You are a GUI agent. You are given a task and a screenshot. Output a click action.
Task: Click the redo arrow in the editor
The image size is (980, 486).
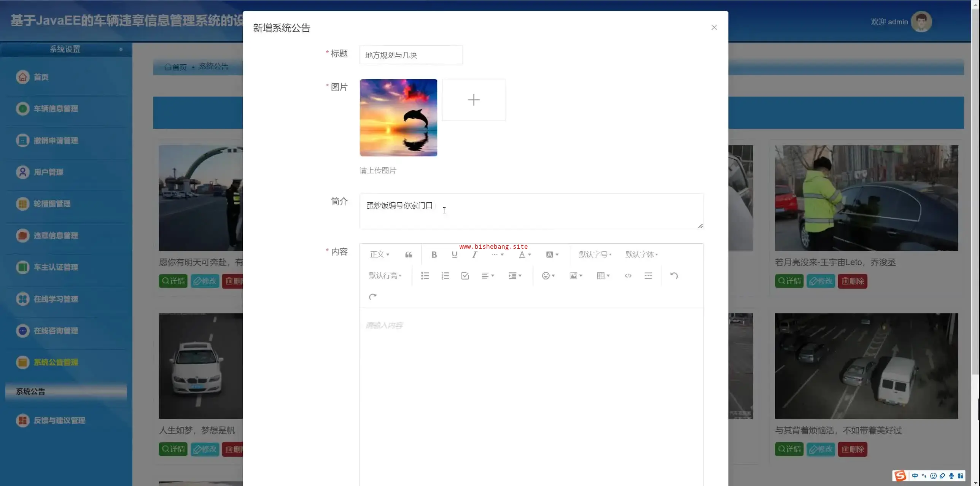(372, 297)
